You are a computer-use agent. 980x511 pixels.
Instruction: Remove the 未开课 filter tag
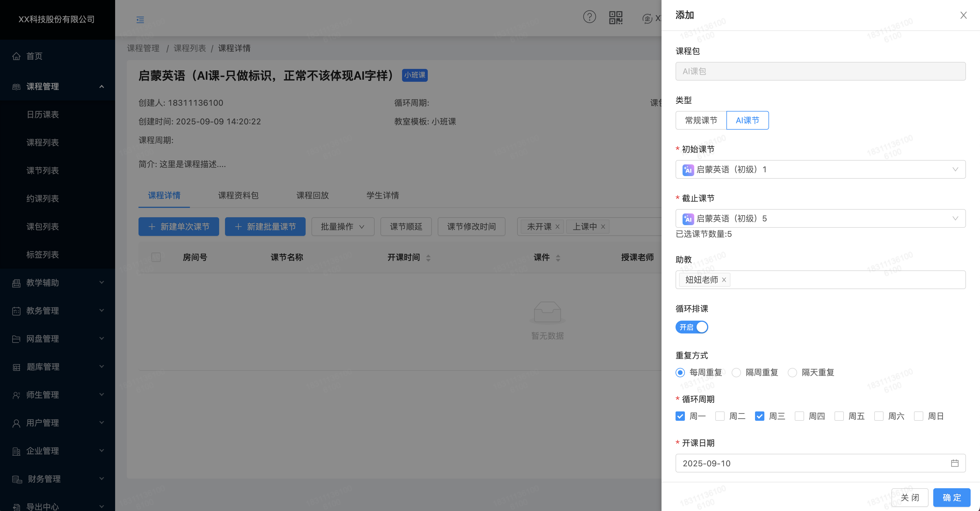pyautogui.click(x=557, y=227)
